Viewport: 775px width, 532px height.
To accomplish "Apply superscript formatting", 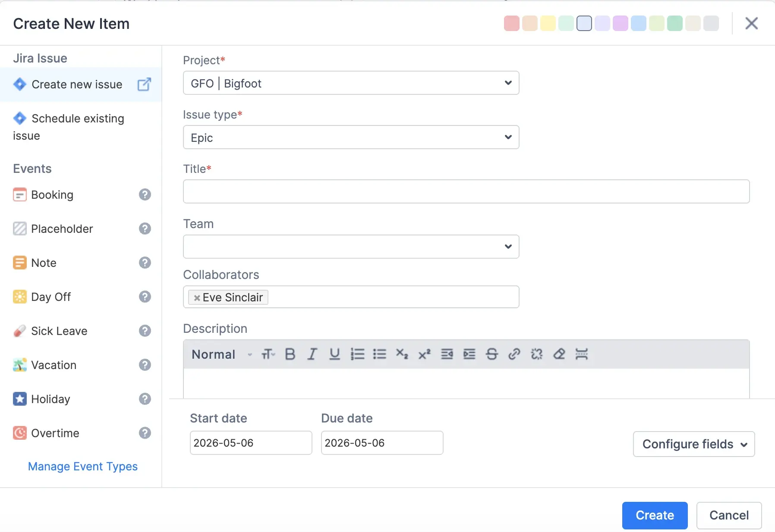I will click(425, 354).
